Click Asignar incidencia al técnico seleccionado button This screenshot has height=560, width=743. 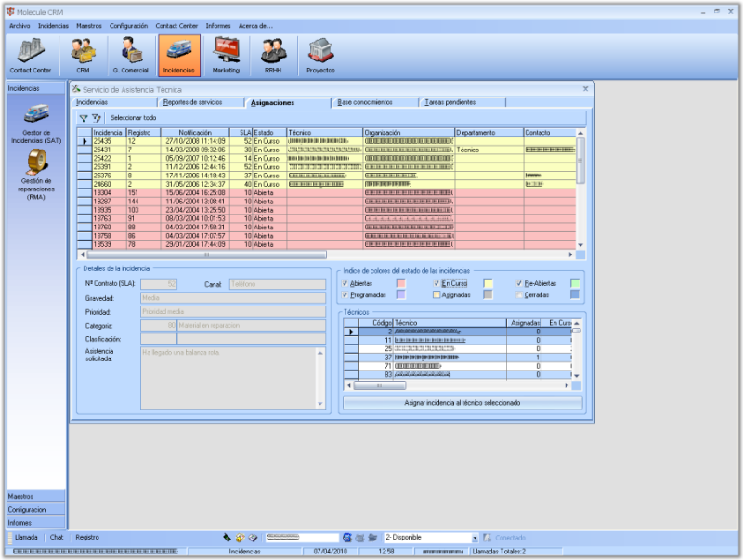coord(462,403)
